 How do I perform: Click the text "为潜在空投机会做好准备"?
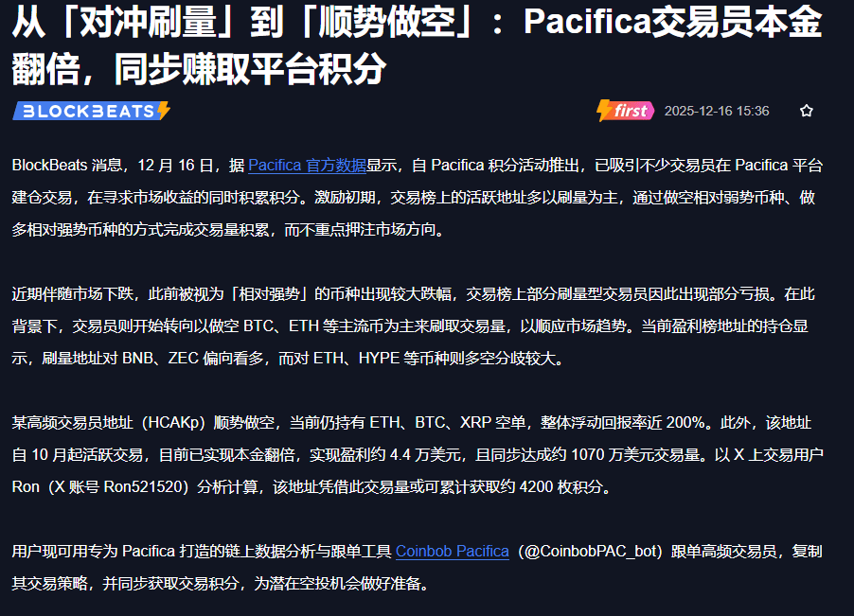(x=337, y=584)
